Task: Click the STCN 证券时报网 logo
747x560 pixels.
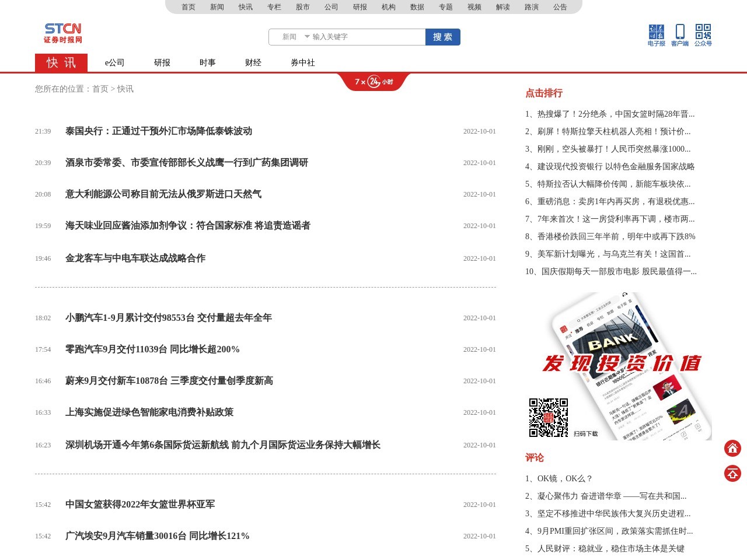Action: [x=62, y=33]
